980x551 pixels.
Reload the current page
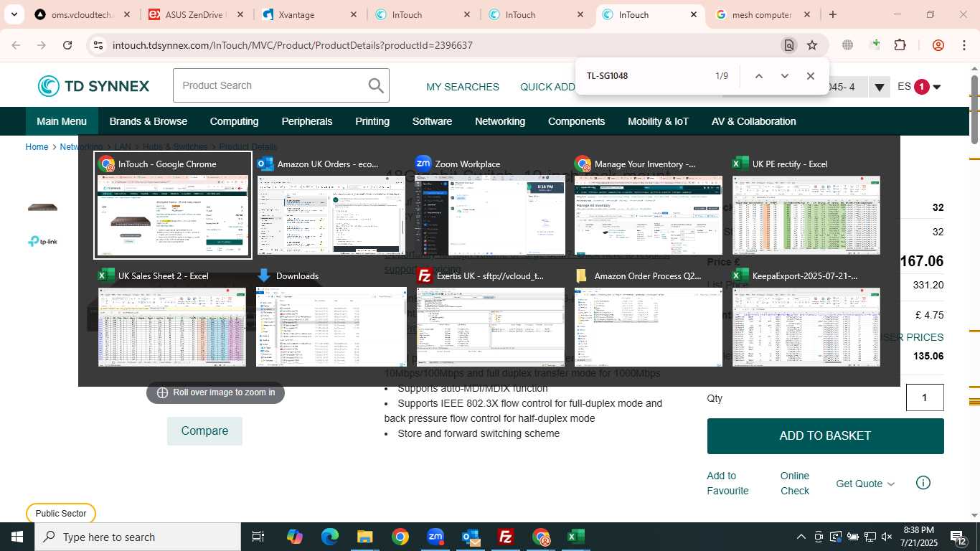(67, 45)
